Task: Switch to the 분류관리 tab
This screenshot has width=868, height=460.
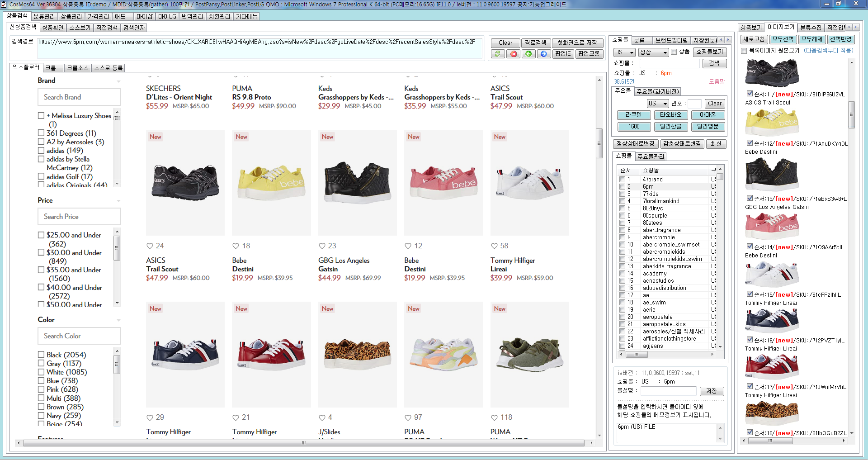Action: pyautogui.click(x=44, y=16)
